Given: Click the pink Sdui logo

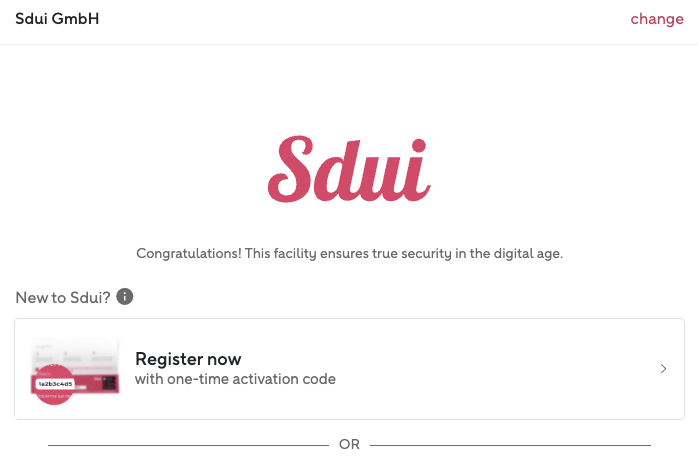Looking at the screenshot, I should click(x=349, y=170).
